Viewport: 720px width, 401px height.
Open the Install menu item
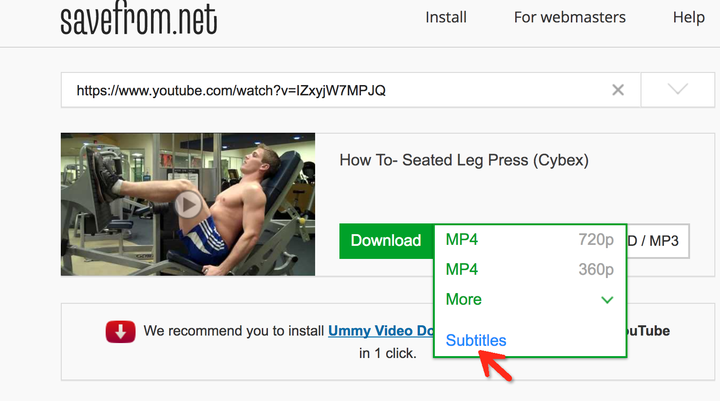click(x=446, y=17)
